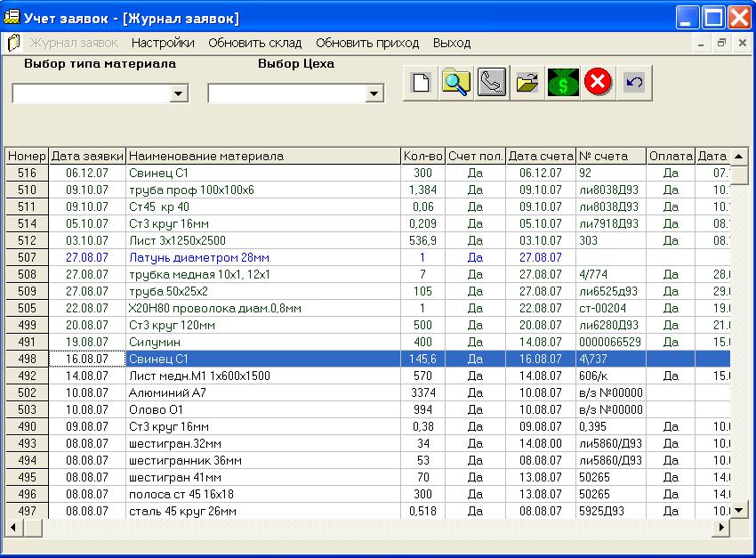Click the new blank document toolbar icon
This screenshot has width=756, height=558.
tap(421, 83)
